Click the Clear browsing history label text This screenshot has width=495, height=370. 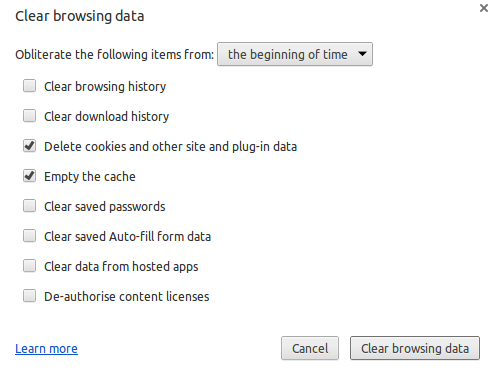(x=105, y=87)
